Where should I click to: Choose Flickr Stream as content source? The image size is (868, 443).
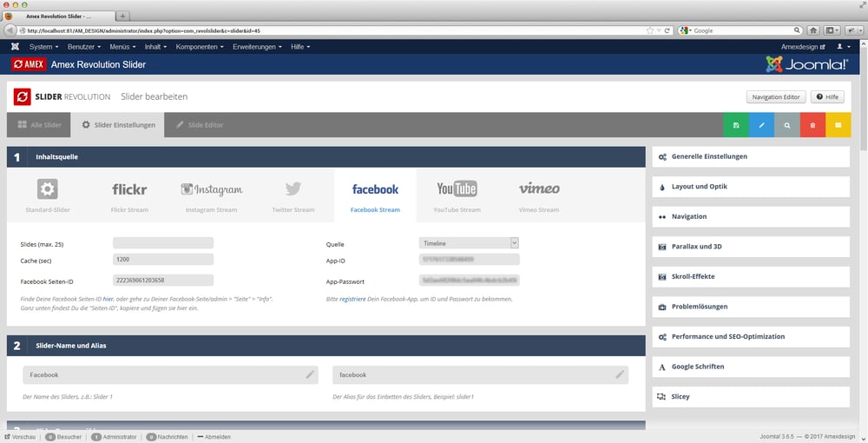(x=129, y=195)
